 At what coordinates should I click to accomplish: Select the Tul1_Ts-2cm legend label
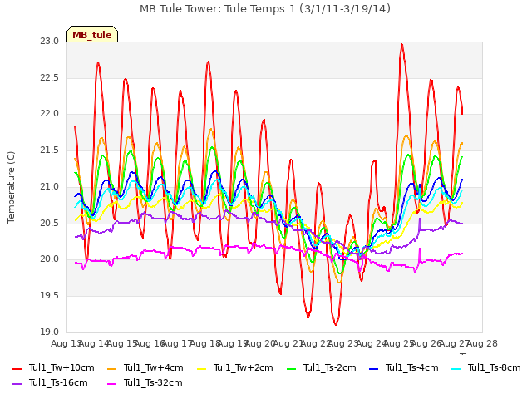click(x=330, y=367)
